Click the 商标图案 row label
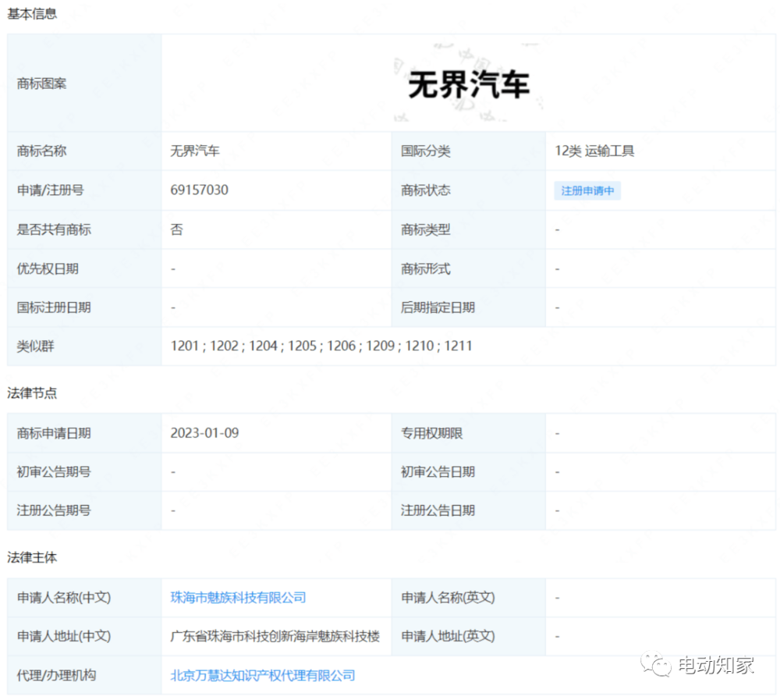780x700 pixels. click(41, 84)
